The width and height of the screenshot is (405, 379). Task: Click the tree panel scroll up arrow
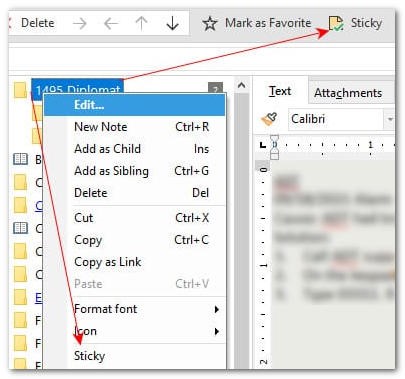pyautogui.click(x=242, y=85)
